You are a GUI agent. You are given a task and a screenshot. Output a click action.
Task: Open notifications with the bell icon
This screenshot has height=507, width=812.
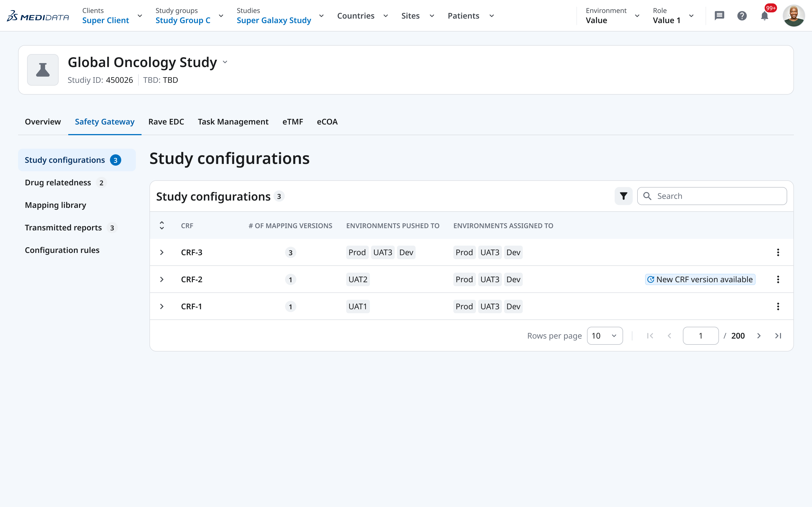(x=765, y=15)
